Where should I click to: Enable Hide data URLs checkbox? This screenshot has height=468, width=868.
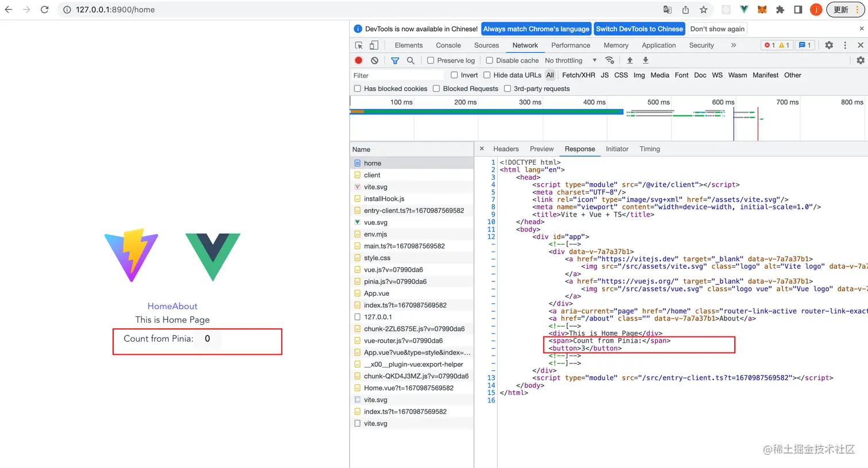point(487,75)
